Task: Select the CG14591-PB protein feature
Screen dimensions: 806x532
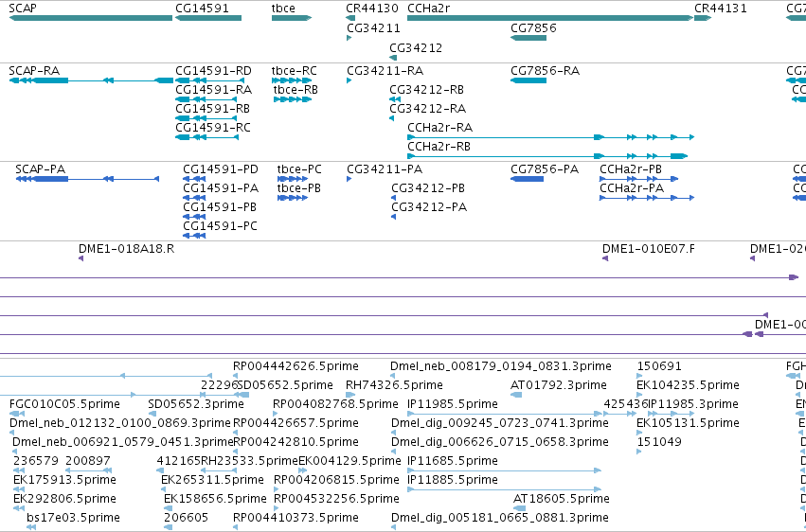Action: 194,217
